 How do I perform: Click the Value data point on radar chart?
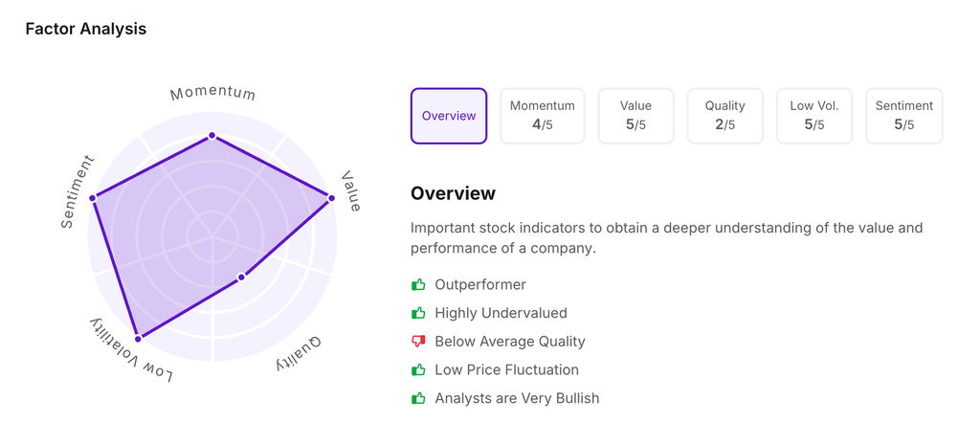click(x=332, y=198)
